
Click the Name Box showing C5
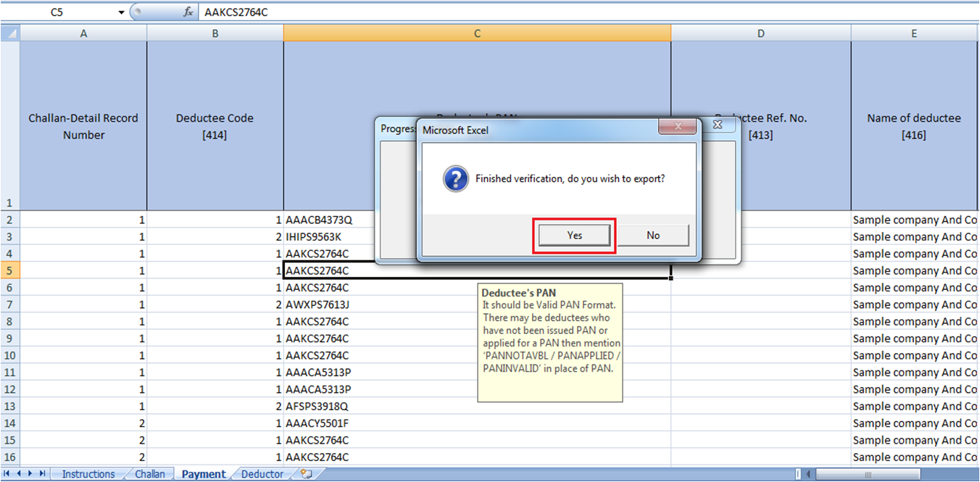pos(58,11)
